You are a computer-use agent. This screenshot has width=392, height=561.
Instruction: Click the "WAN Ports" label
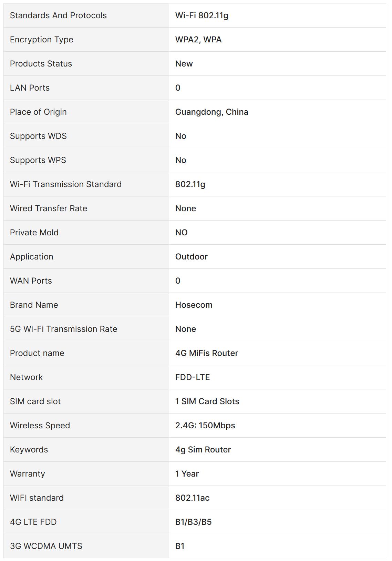[31, 281]
